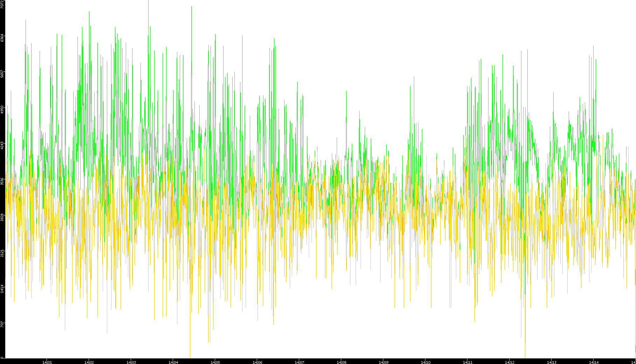
Task: Click the 14:02 time axis label
Action: click(x=89, y=362)
